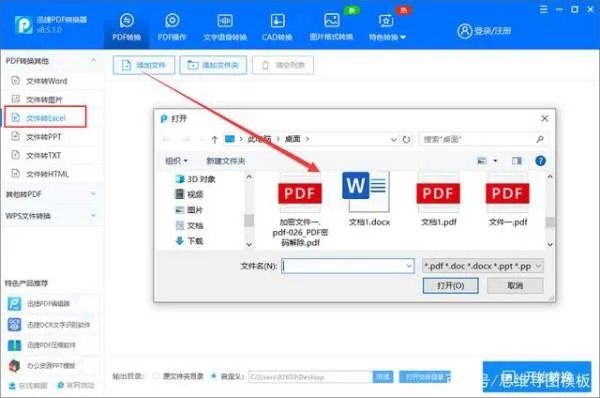Select the 自定义 output radio button
Image resolution: width=600 pixels, height=398 pixels.
(214, 376)
